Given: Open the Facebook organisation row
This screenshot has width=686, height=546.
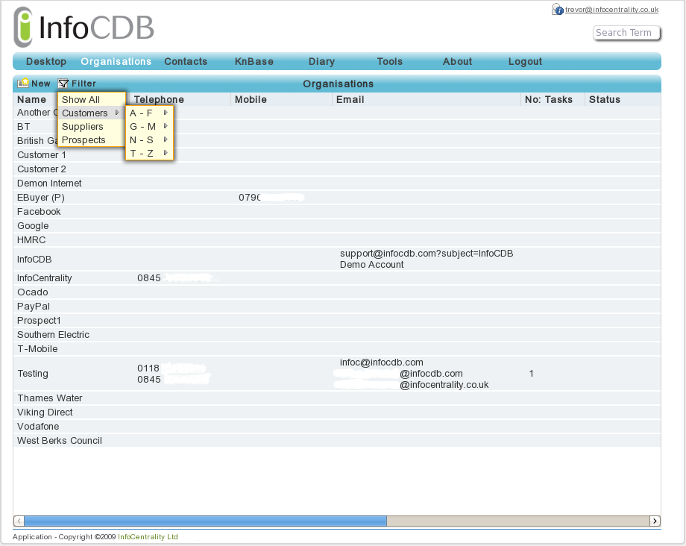Looking at the screenshot, I should (337, 212).
